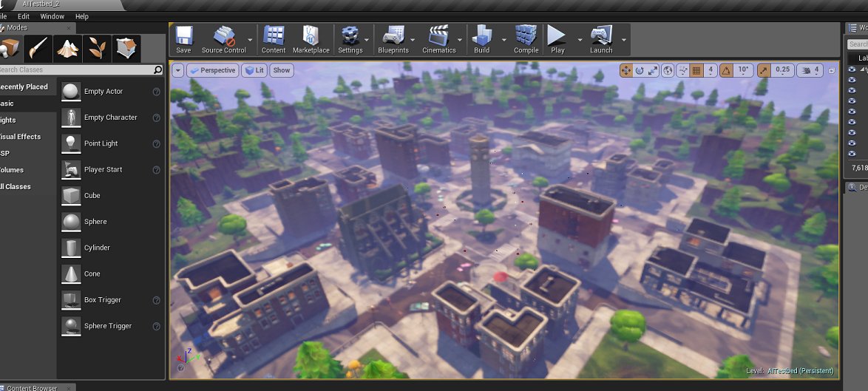Viewport: 868px width, 391px height.
Task: Click the Launch toolbar icon
Action: pos(601,39)
